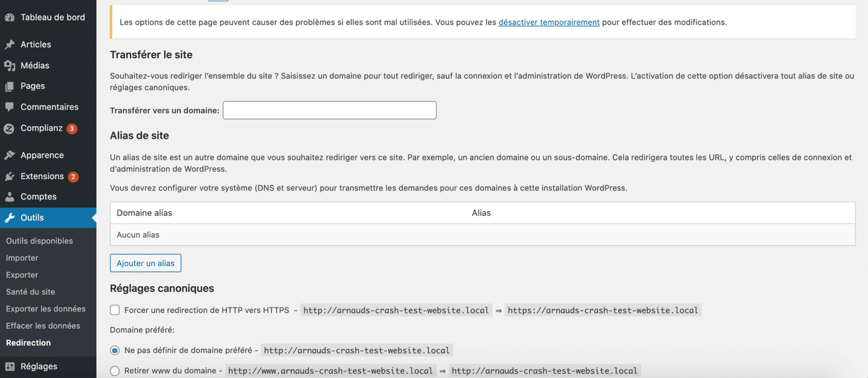Select Retirer www du domaine option
This screenshot has width=868, height=378.
click(x=115, y=371)
